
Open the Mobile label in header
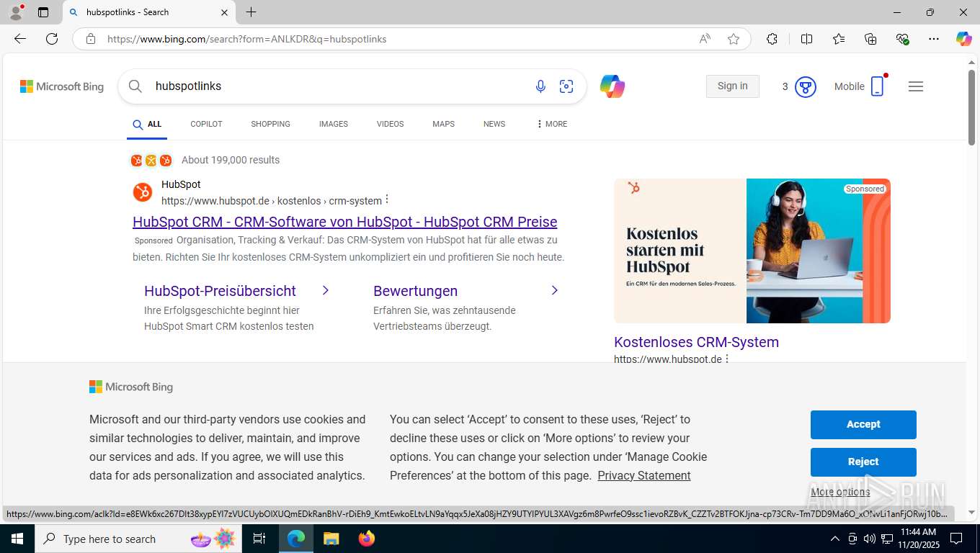849,86
